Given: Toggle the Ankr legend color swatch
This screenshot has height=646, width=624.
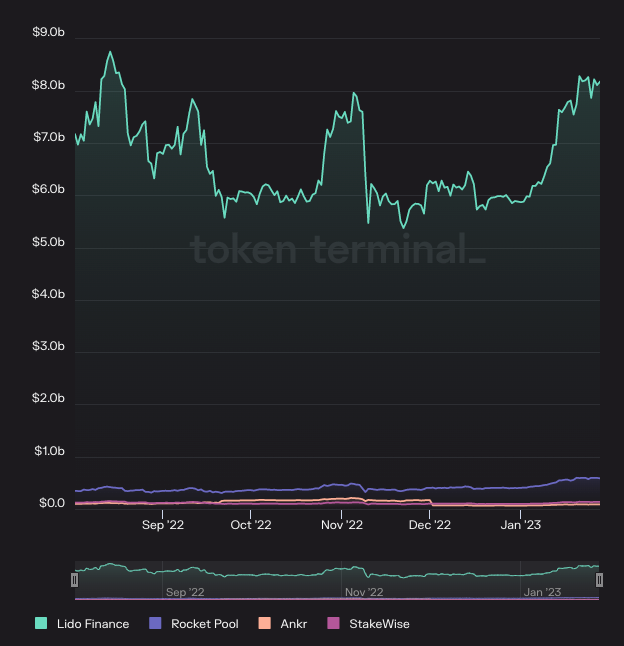Looking at the screenshot, I should click(x=265, y=623).
